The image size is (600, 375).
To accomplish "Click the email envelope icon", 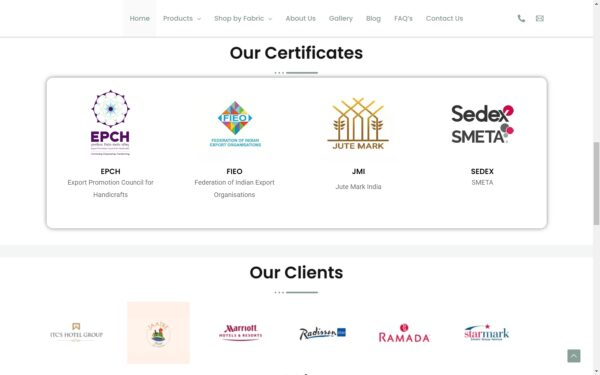I will (x=540, y=18).
